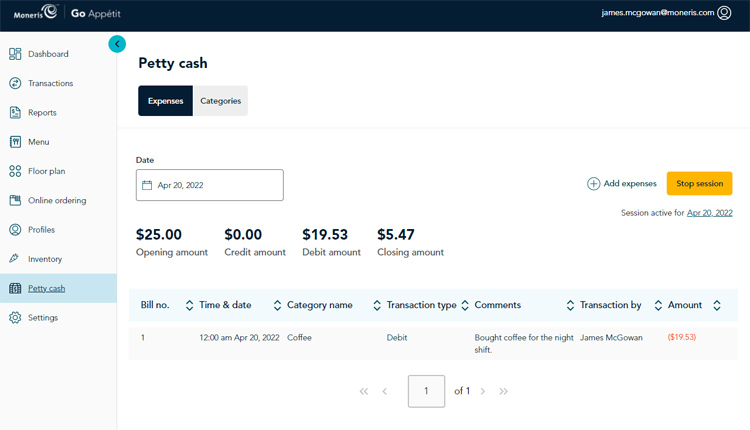Go to first page of results
The image size is (750, 430).
pos(364,391)
